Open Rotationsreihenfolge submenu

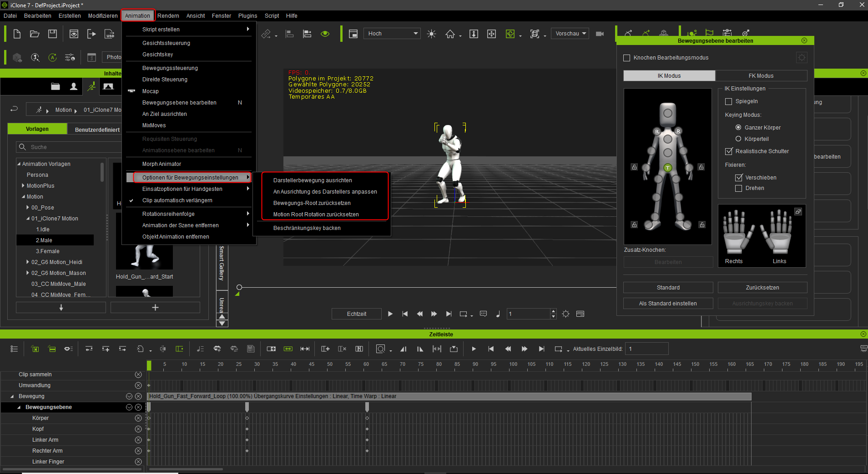[x=189, y=214]
